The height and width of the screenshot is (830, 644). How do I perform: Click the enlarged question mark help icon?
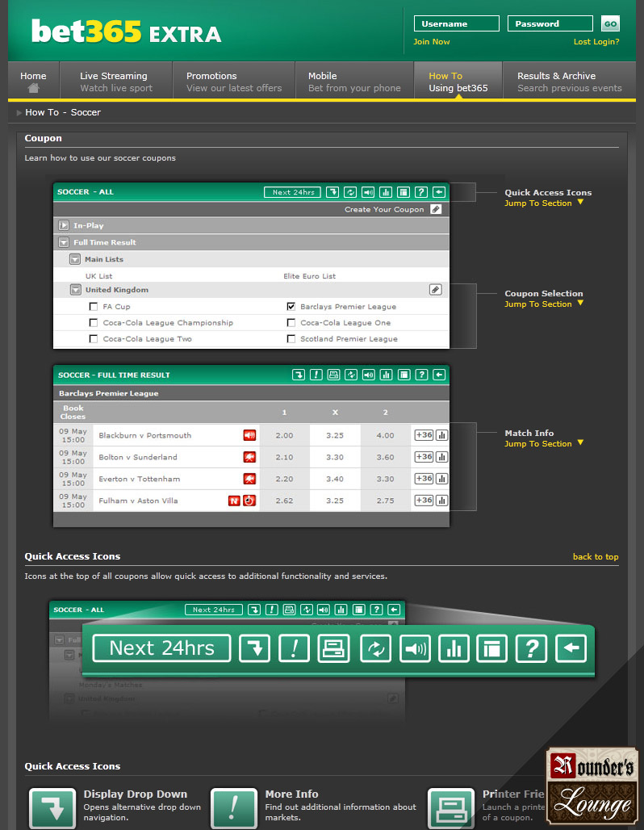[531, 648]
